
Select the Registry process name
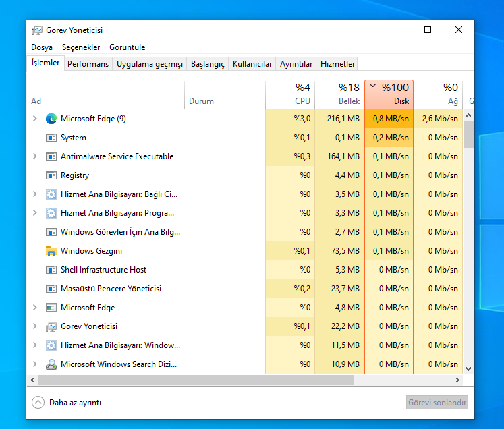tap(75, 175)
